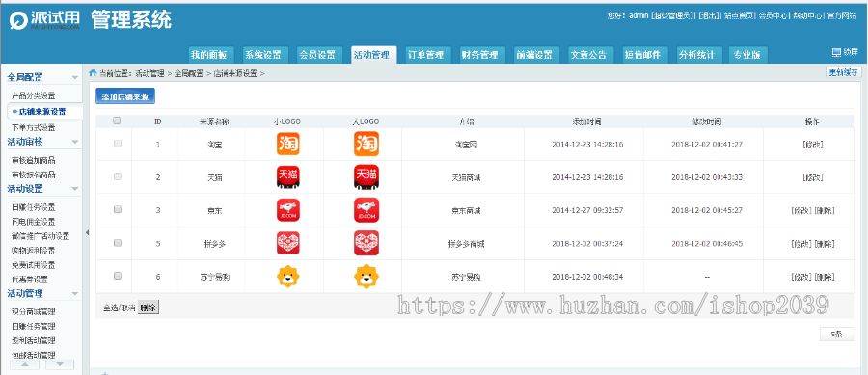Collapse the 活动设置 sidebar section
Viewport: 868px width, 375px height.
pos(75,189)
